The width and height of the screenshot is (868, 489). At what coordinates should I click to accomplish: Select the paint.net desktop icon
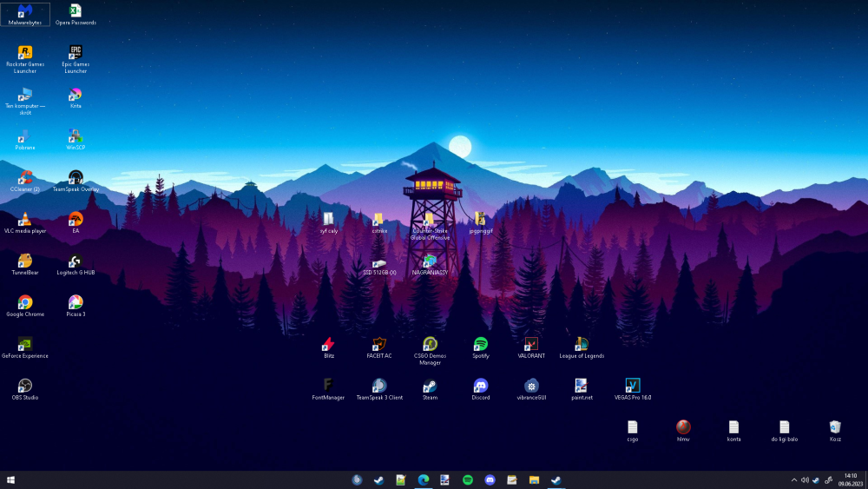[582, 389]
